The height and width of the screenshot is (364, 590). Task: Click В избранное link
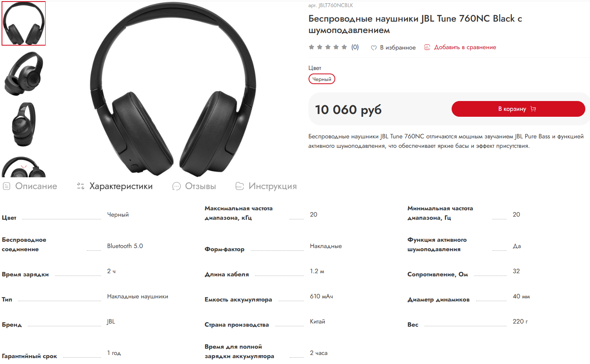point(398,48)
